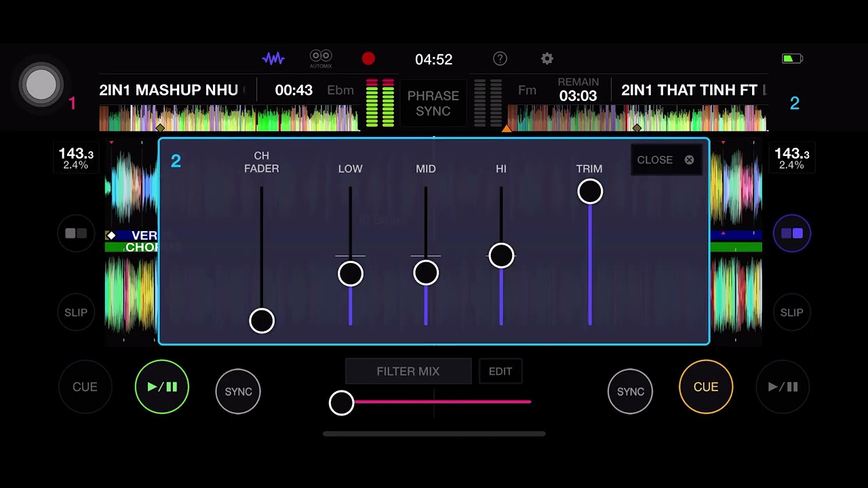Select deck 1 number indicator

(72, 103)
